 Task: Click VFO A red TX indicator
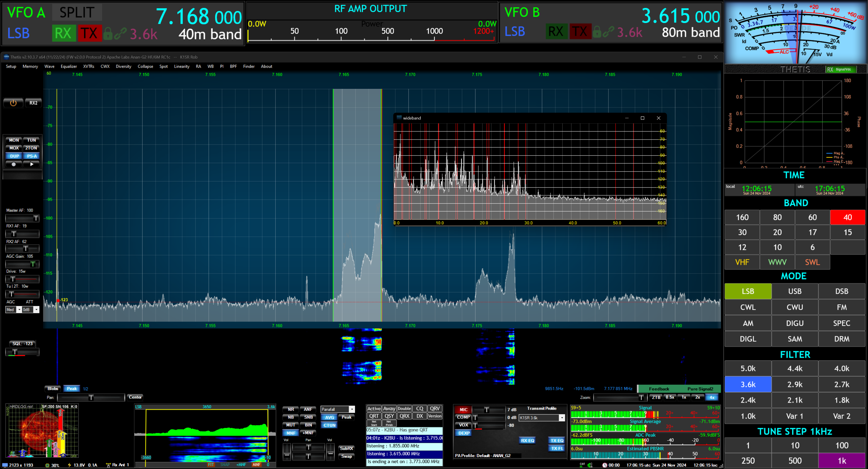pos(90,33)
